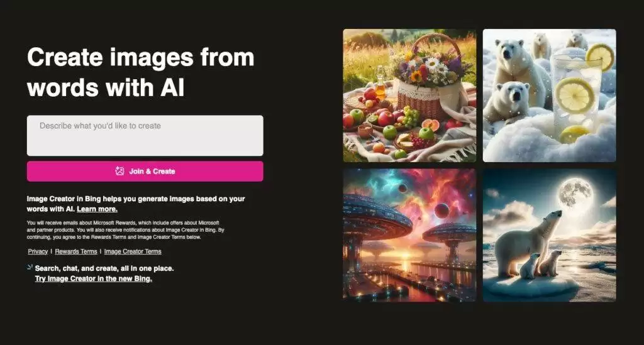
Task: Click the Search, chat, and create text
Action: click(x=104, y=268)
